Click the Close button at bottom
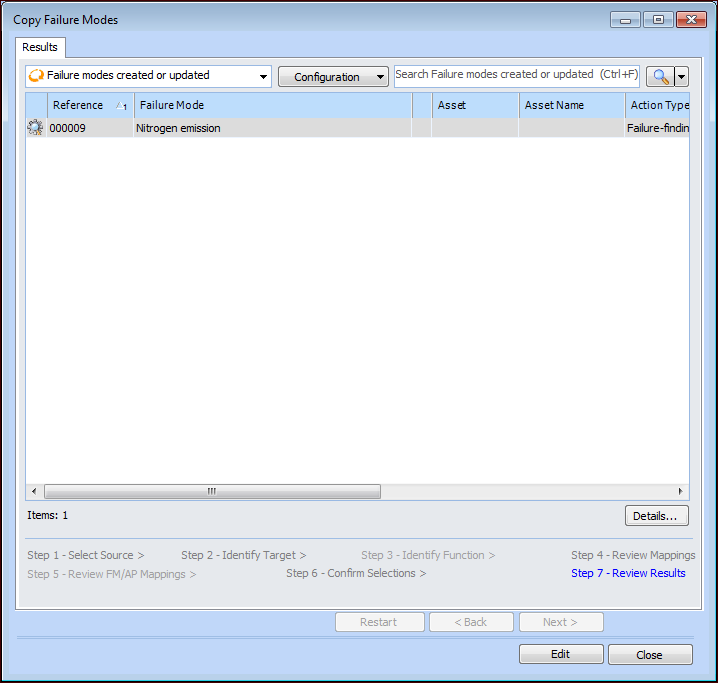The height and width of the screenshot is (683, 718). [650, 655]
